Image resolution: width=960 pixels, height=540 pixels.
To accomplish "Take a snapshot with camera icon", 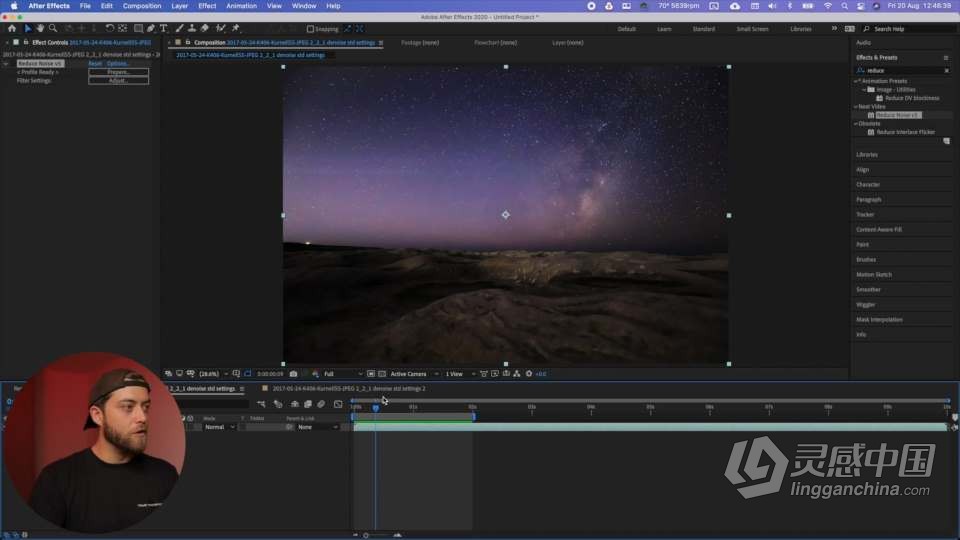I will tap(293, 373).
